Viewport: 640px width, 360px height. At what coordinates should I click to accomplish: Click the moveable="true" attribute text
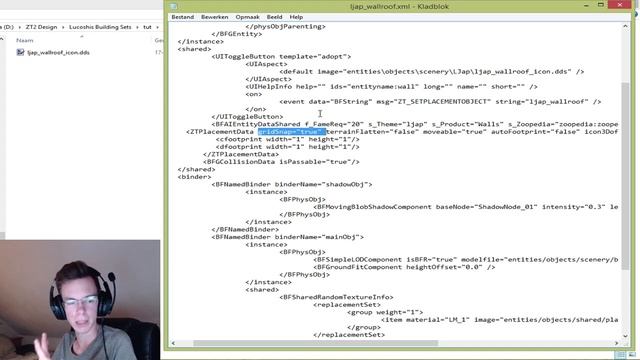pos(455,132)
